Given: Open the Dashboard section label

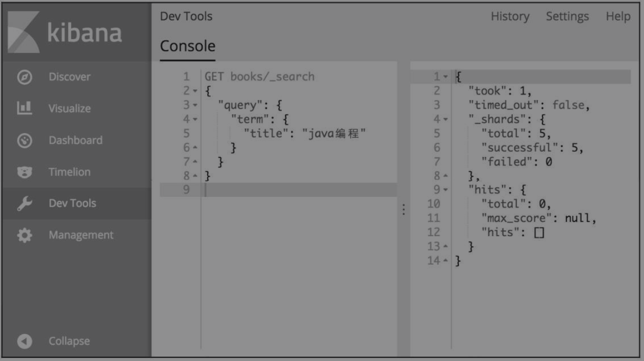Looking at the screenshot, I should [76, 140].
